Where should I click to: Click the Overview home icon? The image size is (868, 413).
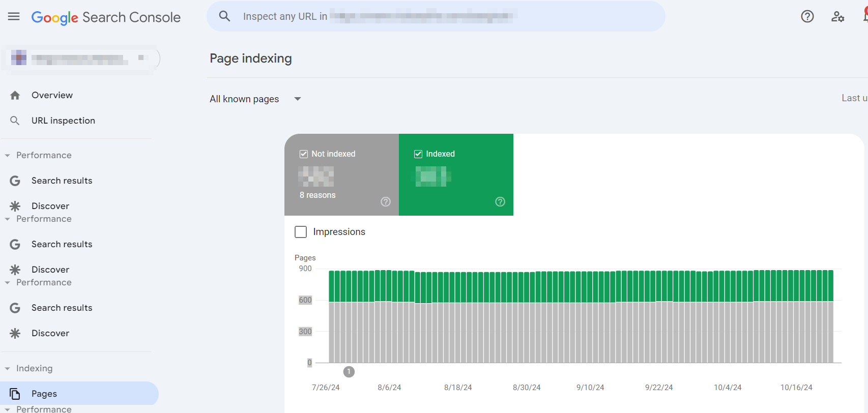(15, 95)
